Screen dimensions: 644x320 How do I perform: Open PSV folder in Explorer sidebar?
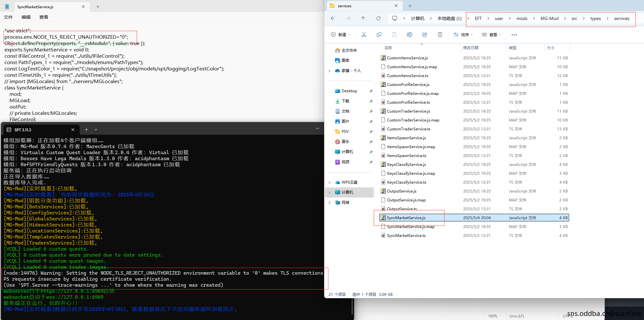[x=345, y=132]
